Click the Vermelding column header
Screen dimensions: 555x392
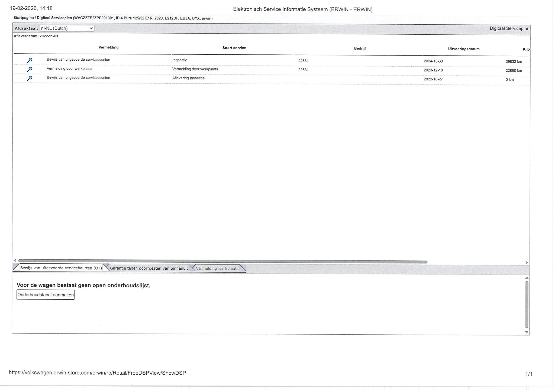108,47
